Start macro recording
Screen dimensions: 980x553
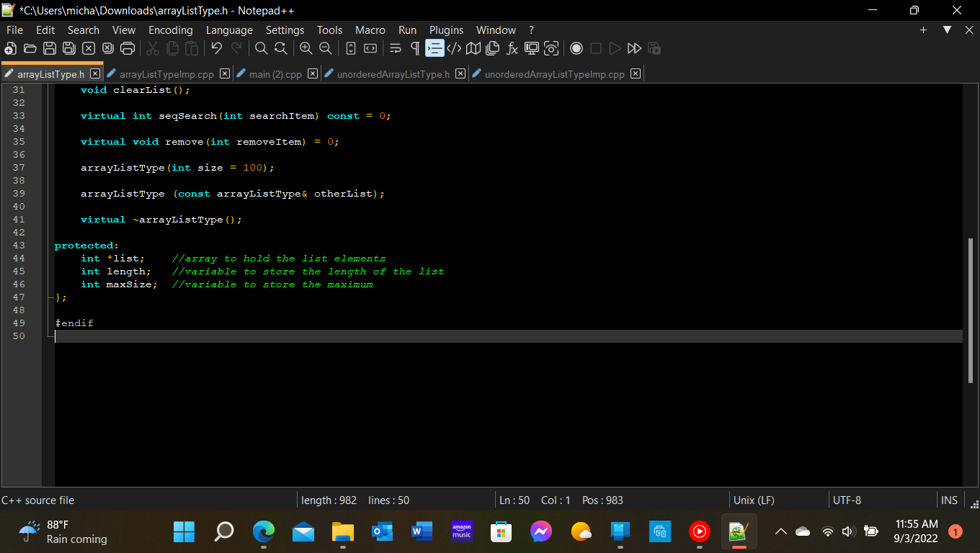576,48
